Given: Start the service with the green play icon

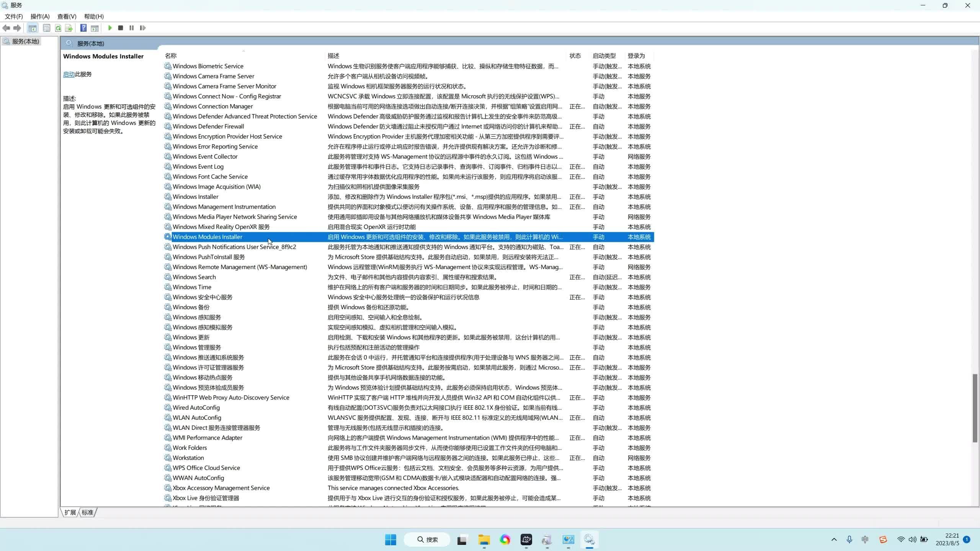Looking at the screenshot, I should pyautogui.click(x=110, y=28).
